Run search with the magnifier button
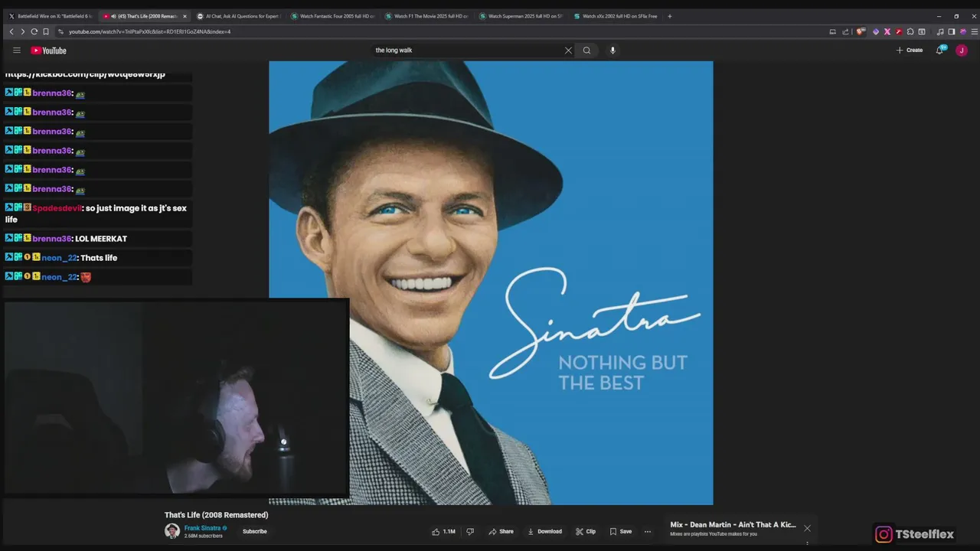Viewport: 980px width, 551px height. pyautogui.click(x=587, y=51)
